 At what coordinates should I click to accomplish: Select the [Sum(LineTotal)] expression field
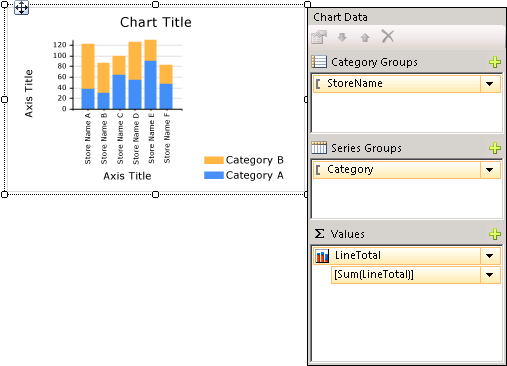(x=416, y=275)
